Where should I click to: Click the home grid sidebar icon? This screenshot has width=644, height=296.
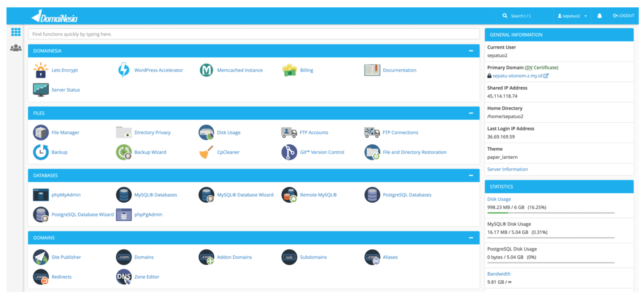(x=16, y=32)
